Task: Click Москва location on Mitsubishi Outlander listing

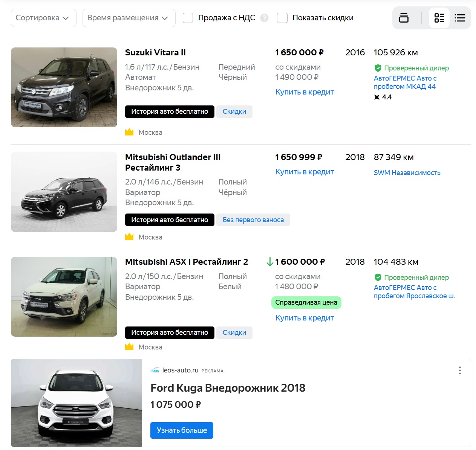Action: pos(150,237)
